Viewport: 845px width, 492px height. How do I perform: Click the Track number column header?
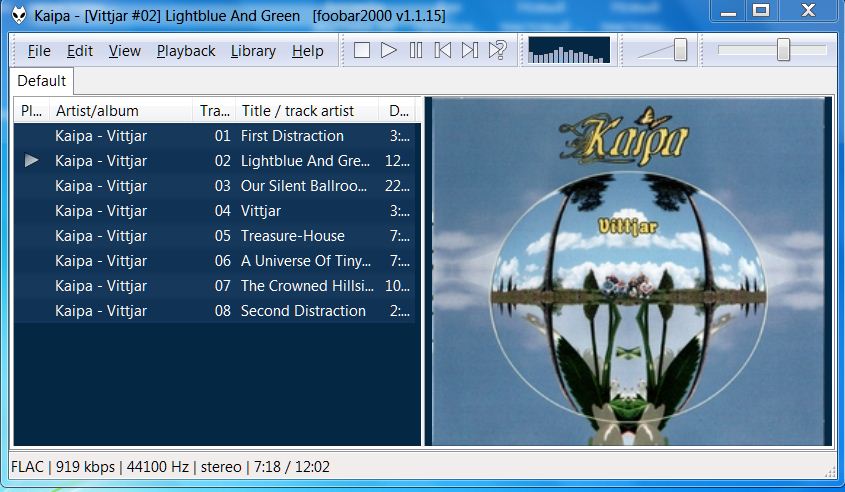click(x=214, y=110)
